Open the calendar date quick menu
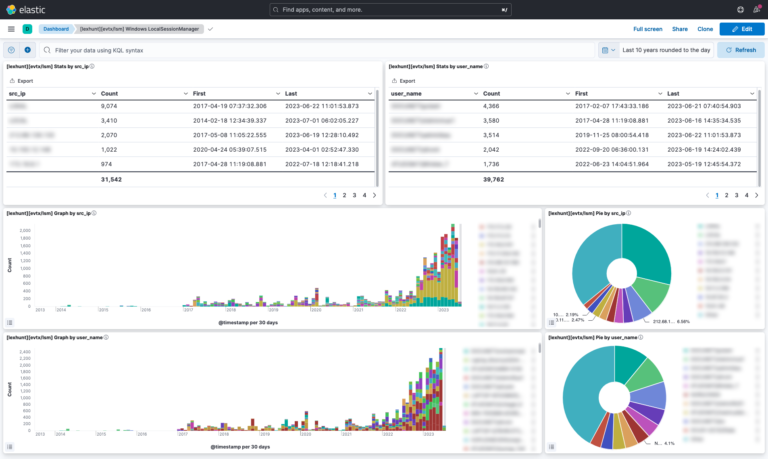 607,49
